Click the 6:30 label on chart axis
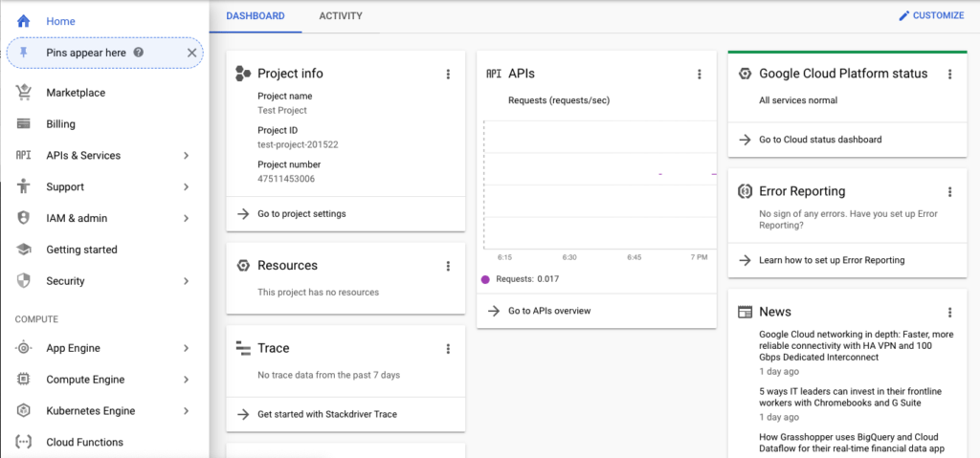The image size is (980, 458). tap(568, 257)
